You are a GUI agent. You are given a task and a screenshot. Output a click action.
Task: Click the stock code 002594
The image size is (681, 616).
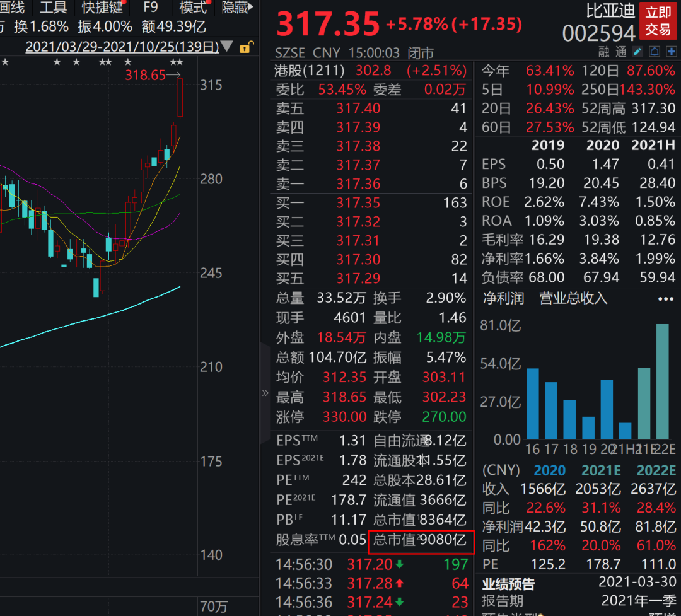pyautogui.click(x=599, y=33)
